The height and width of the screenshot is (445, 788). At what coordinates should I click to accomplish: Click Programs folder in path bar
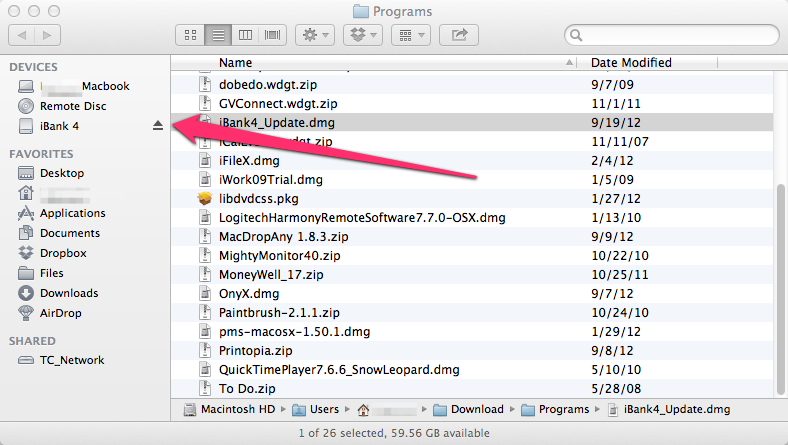555,409
